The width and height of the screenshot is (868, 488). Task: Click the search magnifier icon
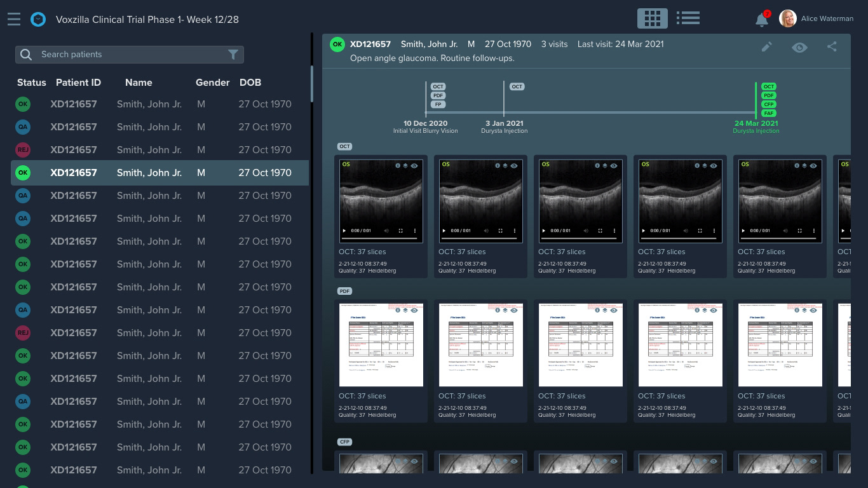point(26,55)
